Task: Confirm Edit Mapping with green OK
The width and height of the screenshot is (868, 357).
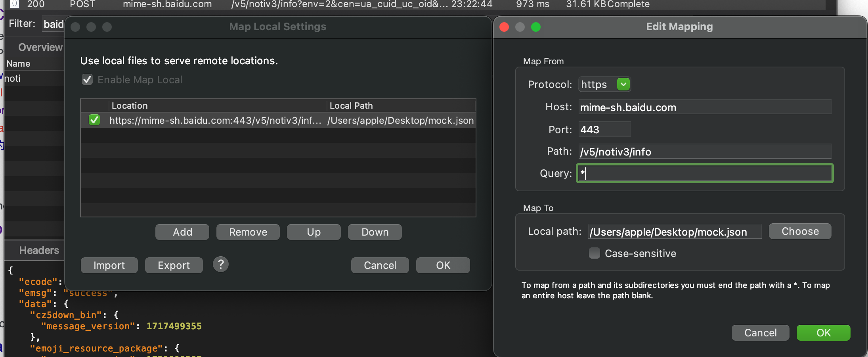Action: [x=823, y=333]
